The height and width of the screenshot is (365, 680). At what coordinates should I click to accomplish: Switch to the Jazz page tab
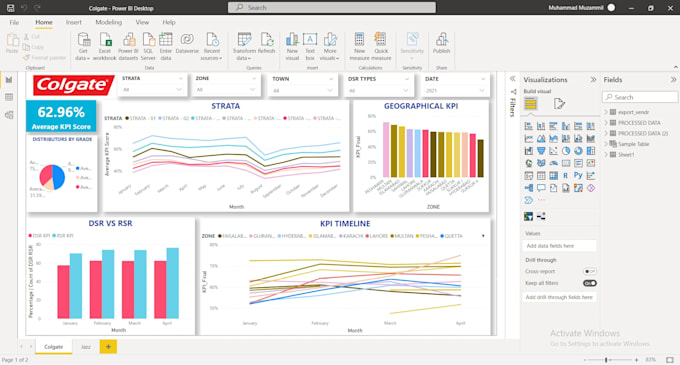pyautogui.click(x=86, y=347)
